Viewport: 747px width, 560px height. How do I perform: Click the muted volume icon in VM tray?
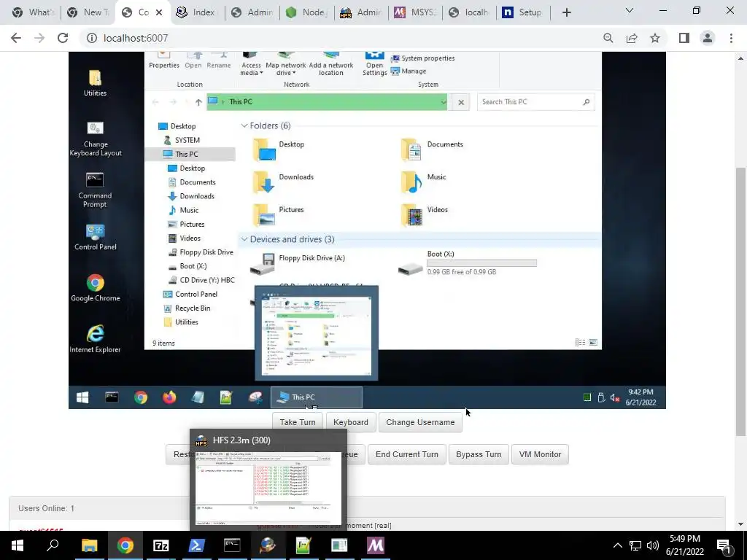pyautogui.click(x=615, y=397)
